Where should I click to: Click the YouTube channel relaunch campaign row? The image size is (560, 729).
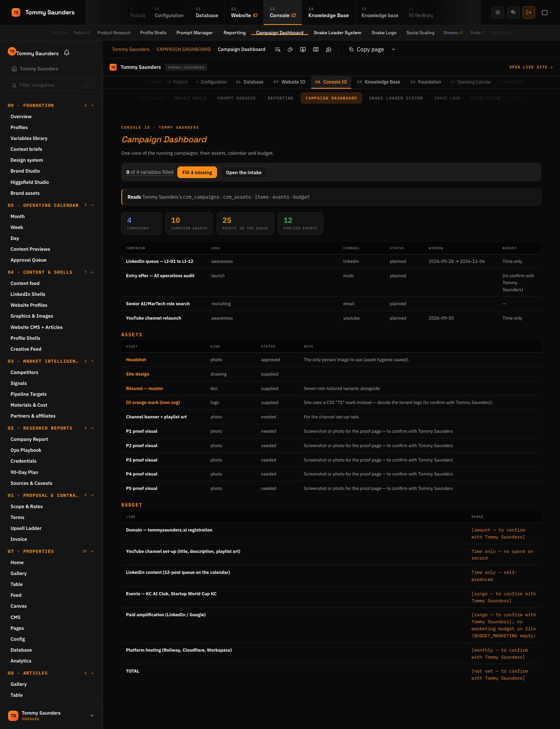click(331, 318)
